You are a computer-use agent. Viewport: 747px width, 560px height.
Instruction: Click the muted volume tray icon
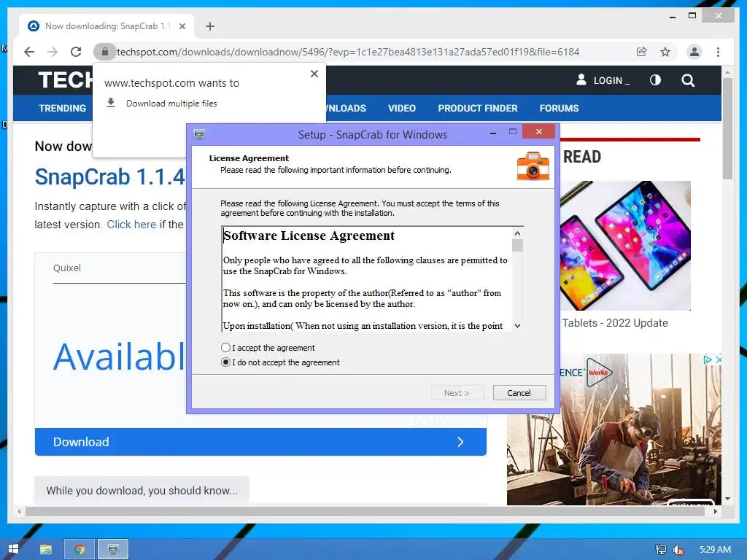(x=678, y=550)
